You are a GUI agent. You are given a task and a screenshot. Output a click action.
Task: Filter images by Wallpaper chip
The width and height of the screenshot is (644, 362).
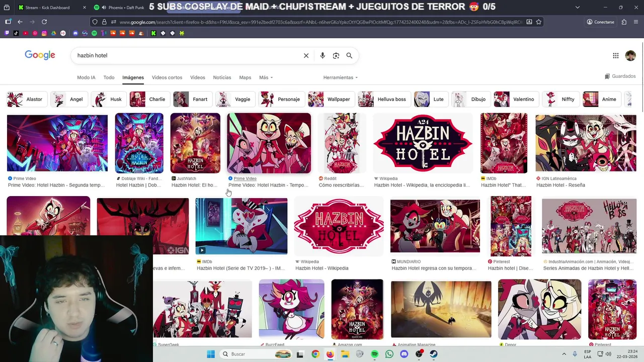coord(331,99)
